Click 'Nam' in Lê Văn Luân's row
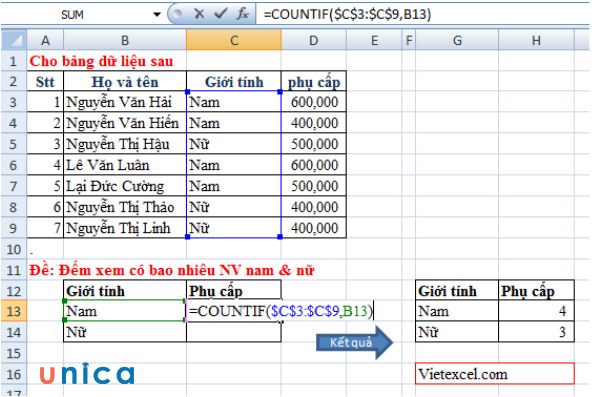The width and height of the screenshot is (600, 397). click(234, 165)
